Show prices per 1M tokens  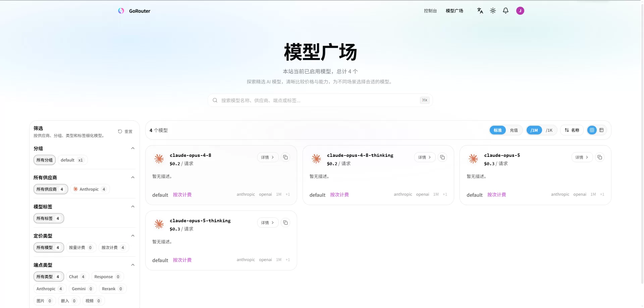(x=534, y=130)
